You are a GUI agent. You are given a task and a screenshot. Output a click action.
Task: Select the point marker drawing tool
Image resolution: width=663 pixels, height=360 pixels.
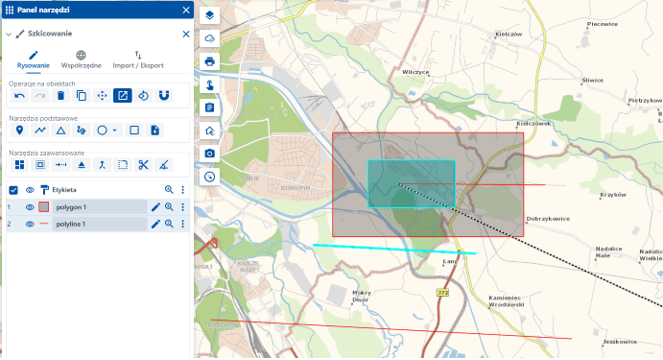[19, 130]
